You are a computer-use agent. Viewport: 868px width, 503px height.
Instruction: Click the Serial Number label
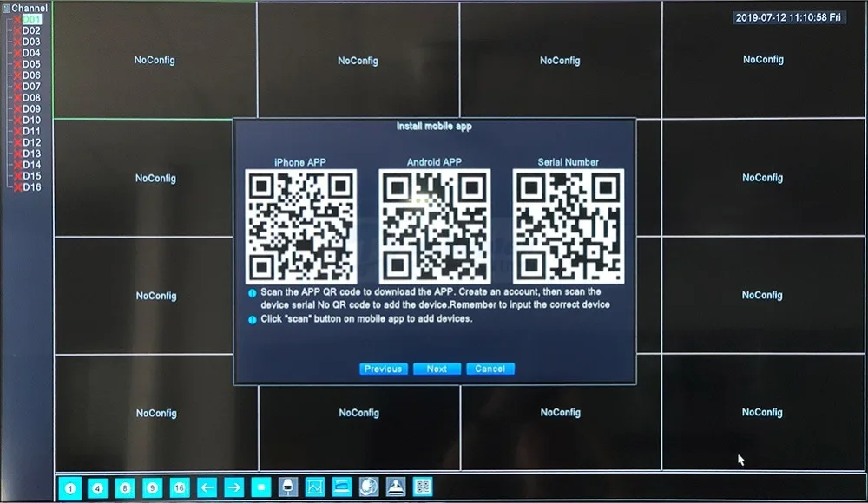tap(568, 162)
